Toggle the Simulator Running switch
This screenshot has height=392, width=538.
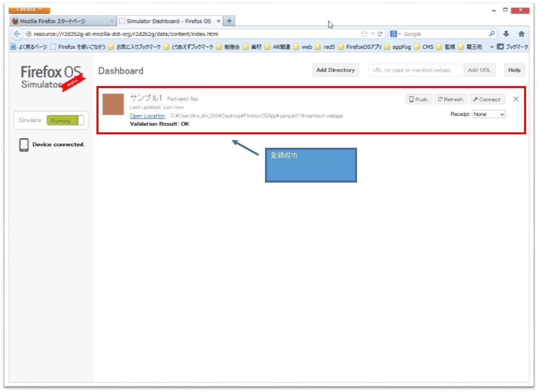(65, 120)
